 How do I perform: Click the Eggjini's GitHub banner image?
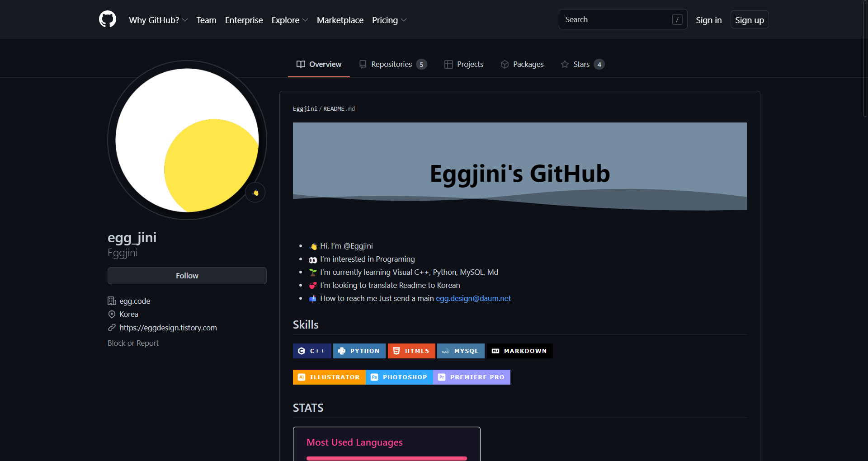click(520, 166)
